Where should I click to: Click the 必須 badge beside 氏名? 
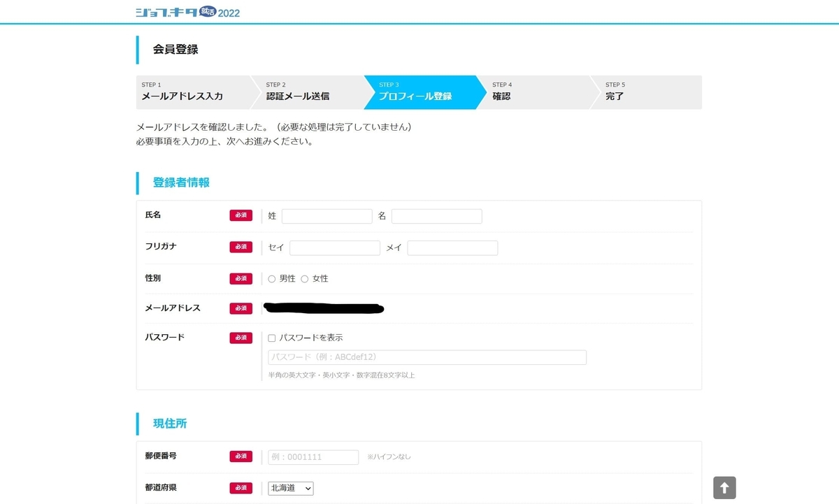(x=241, y=215)
